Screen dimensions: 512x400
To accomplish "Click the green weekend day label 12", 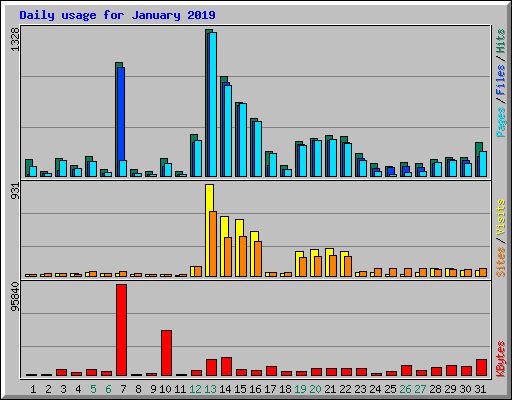I will point(195,389).
